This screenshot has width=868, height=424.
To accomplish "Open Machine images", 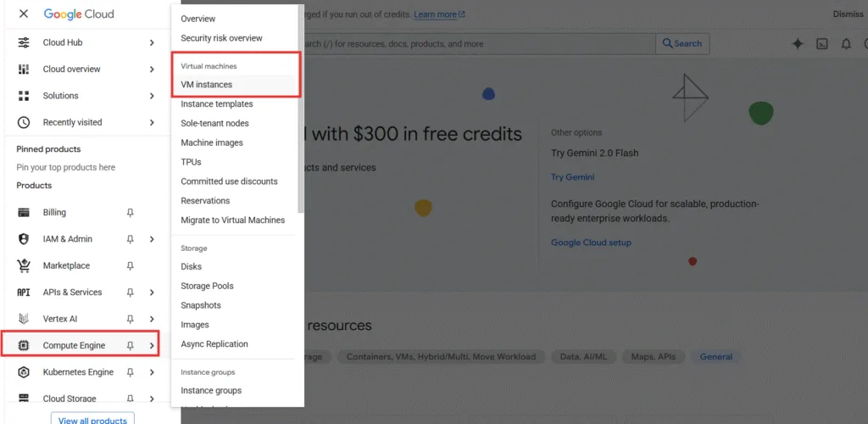I will coord(212,142).
